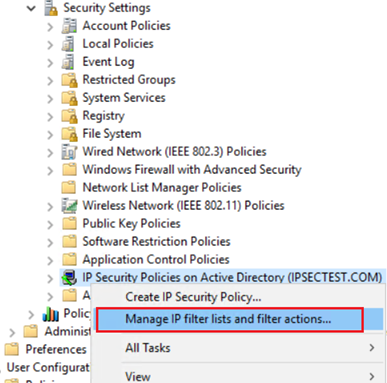
Task: Select IP Security Policies on Active Directory label
Action: [x=232, y=278]
